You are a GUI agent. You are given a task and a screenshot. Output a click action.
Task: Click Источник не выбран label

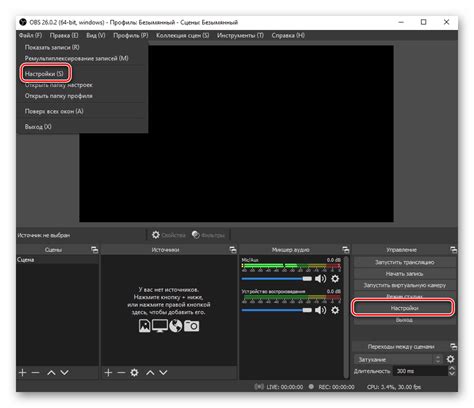(44, 235)
